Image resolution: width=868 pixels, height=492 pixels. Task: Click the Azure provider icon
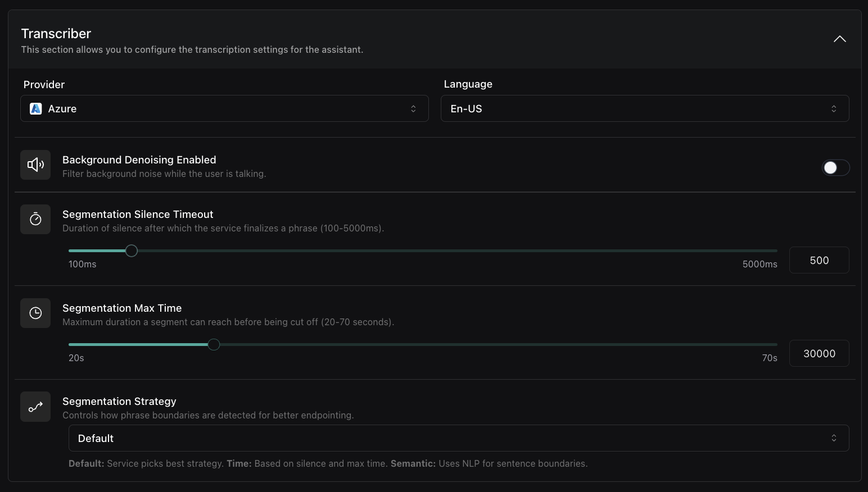tap(35, 108)
